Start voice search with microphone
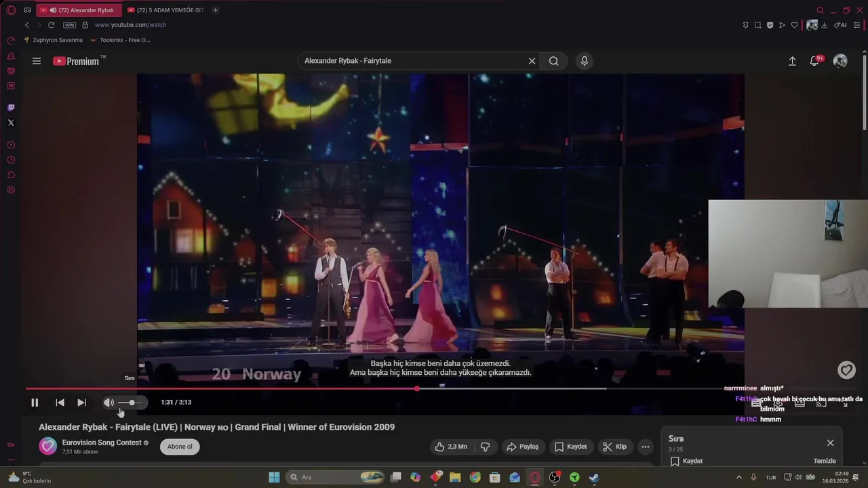 pyautogui.click(x=585, y=61)
